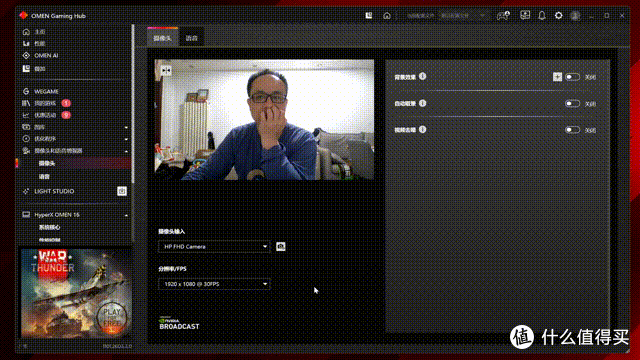The image size is (640, 360).
Task: Show info for the auto framing setting
Action: 422,103
